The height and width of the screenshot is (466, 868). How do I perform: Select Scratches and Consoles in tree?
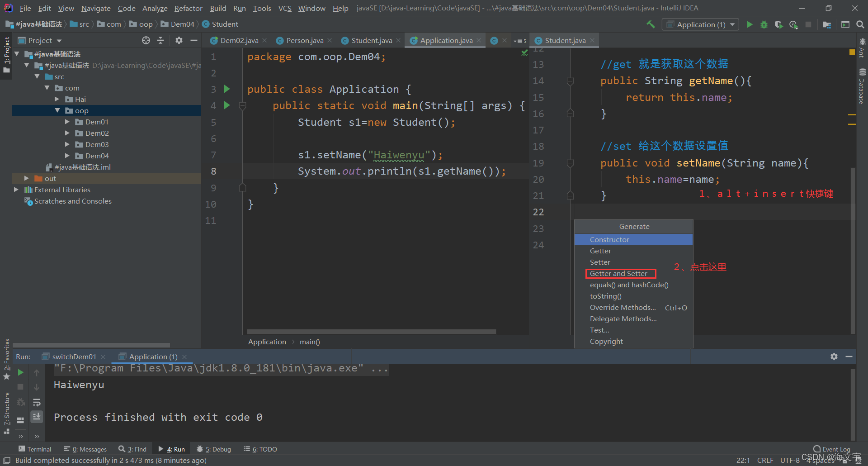(72, 201)
